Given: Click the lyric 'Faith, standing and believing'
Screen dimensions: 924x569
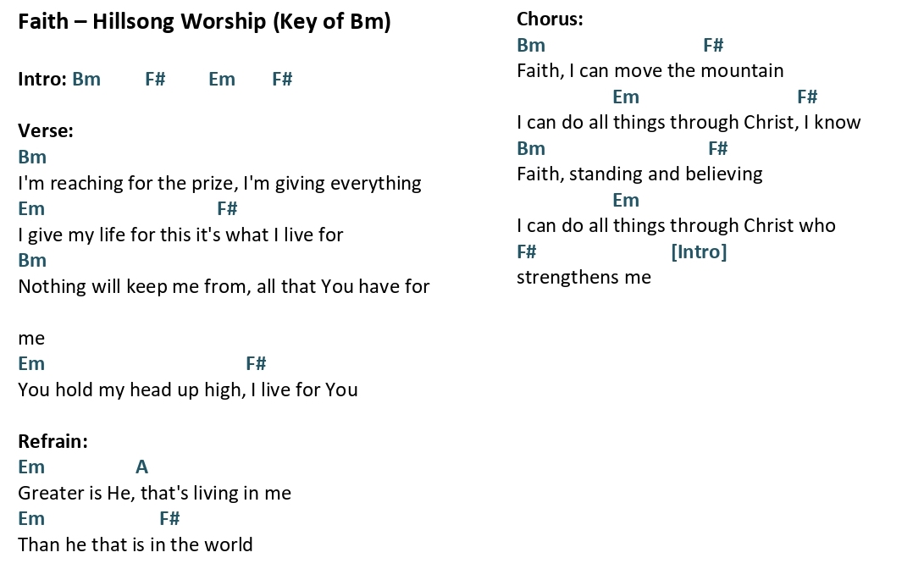Looking at the screenshot, I should tap(639, 174).
